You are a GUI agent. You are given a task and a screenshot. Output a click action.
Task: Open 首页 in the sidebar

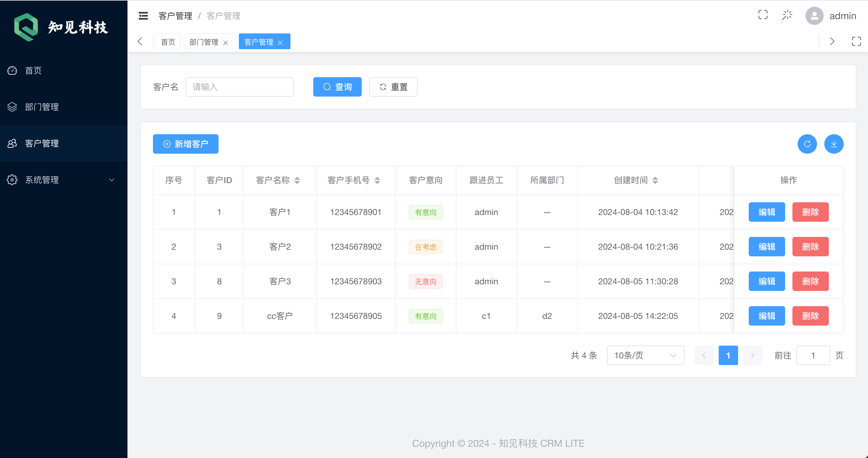coord(64,70)
